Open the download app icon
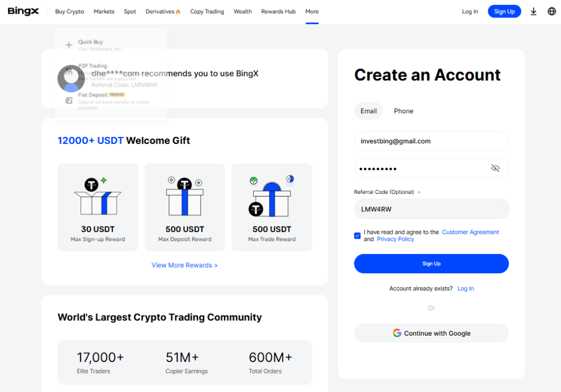The image size is (561, 392). (534, 11)
